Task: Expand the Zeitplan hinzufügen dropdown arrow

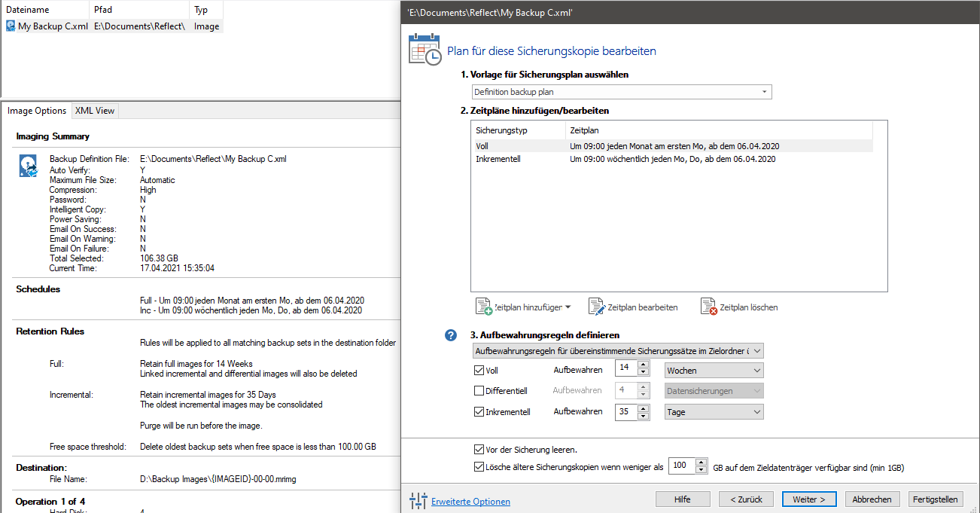Action: 568,307
